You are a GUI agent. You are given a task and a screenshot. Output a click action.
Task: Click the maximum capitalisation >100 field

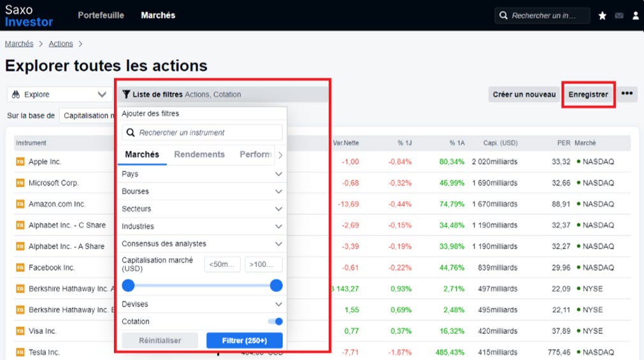coord(263,264)
